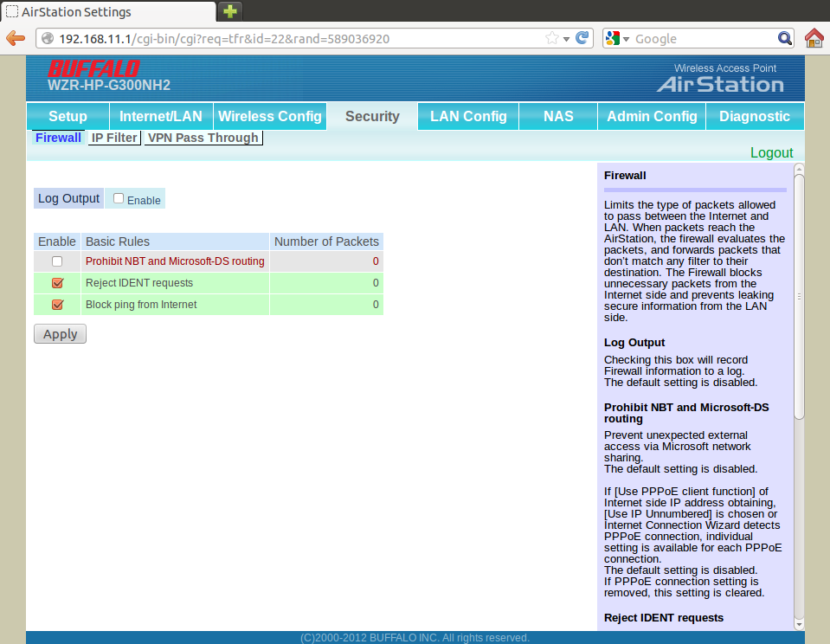The image size is (830, 644).
Task: Check Prohibit NBT and Microsoft-DS routing
Action: pyautogui.click(x=57, y=261)
